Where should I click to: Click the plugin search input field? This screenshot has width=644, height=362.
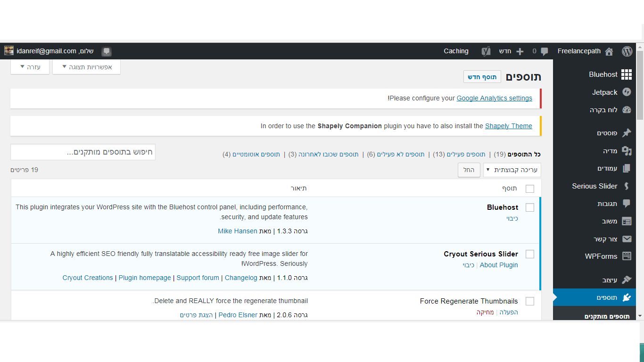pos(83,152)
